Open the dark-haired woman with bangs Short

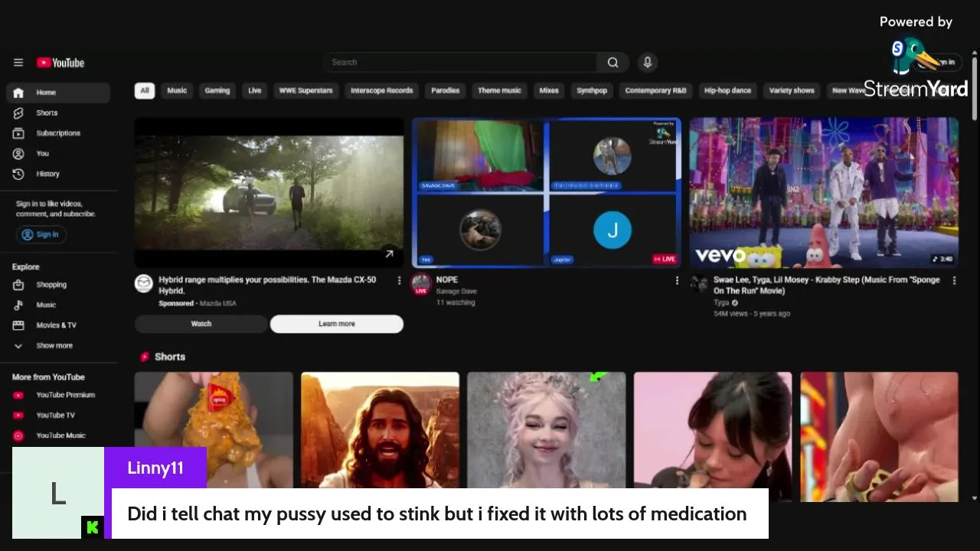pos(713,429)
